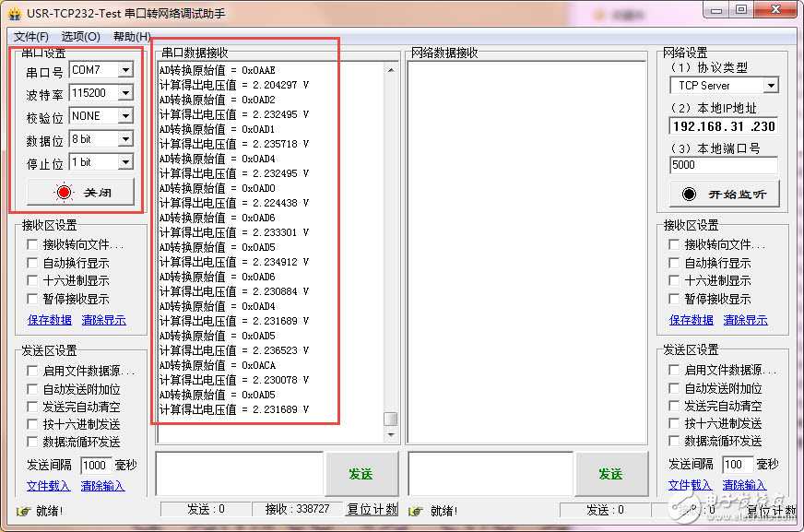Enable 十六进制显示 in serial receive settings
Screen dimensions: 804x532
coord(32,280)
